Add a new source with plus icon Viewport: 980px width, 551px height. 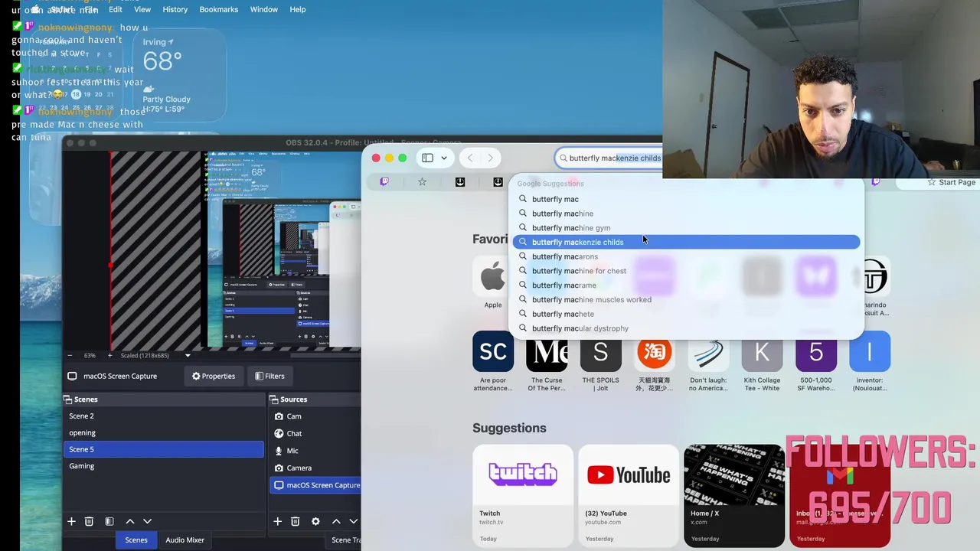tap(277, 521)
